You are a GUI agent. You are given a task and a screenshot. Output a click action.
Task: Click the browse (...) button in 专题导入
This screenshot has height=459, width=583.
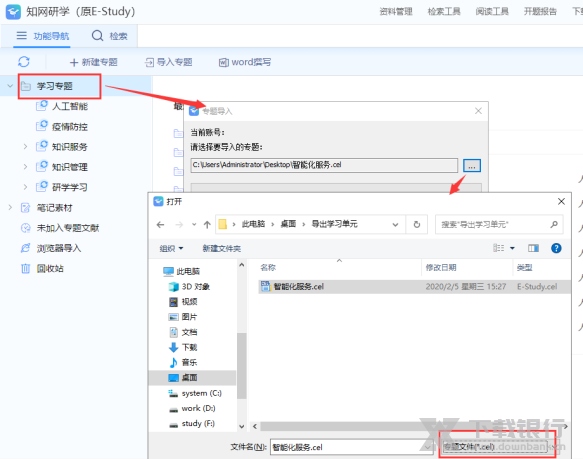click(x=472, y=166)
